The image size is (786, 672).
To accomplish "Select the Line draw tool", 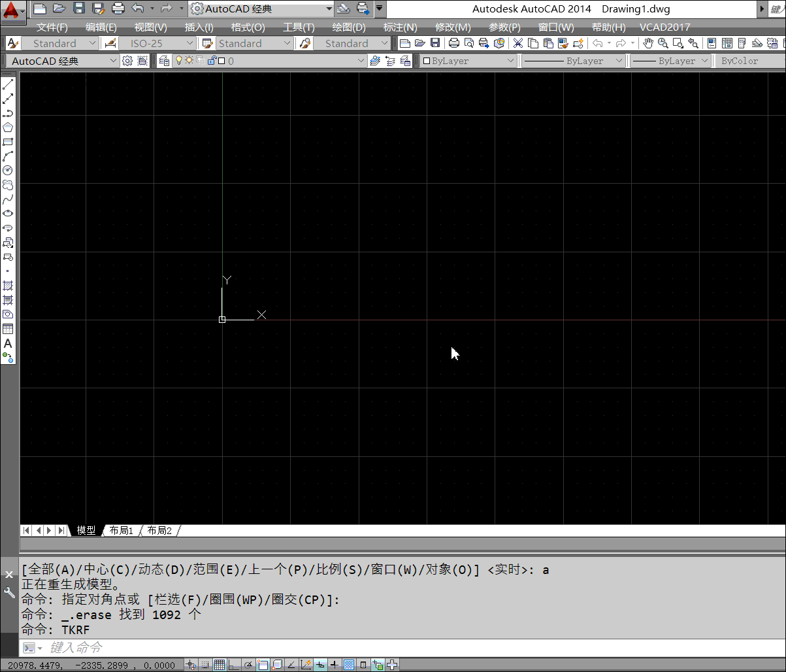I will click(x=8, y=84).
